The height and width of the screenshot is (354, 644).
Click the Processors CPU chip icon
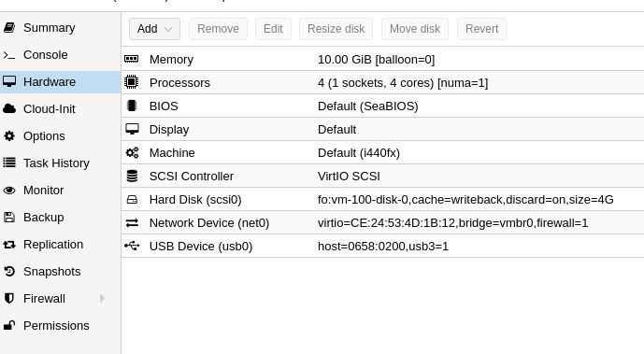point(132,82)
